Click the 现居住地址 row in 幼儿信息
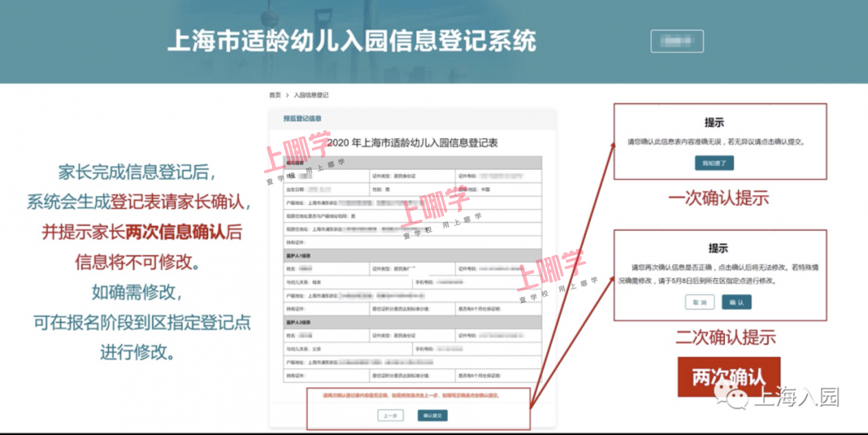This screenshot has width=868, height=435. (x=412, y=229)
